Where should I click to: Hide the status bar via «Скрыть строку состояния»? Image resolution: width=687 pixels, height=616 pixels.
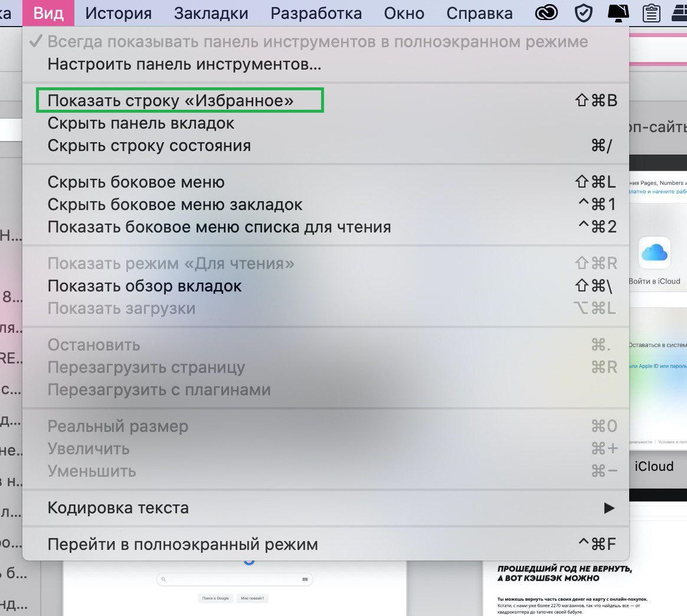tap(149, 145)
